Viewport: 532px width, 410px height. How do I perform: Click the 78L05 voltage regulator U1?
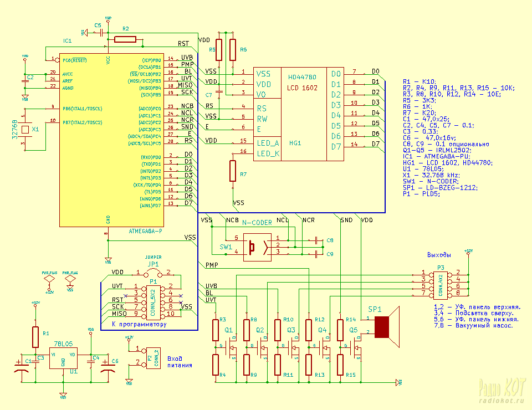point(63,359)
